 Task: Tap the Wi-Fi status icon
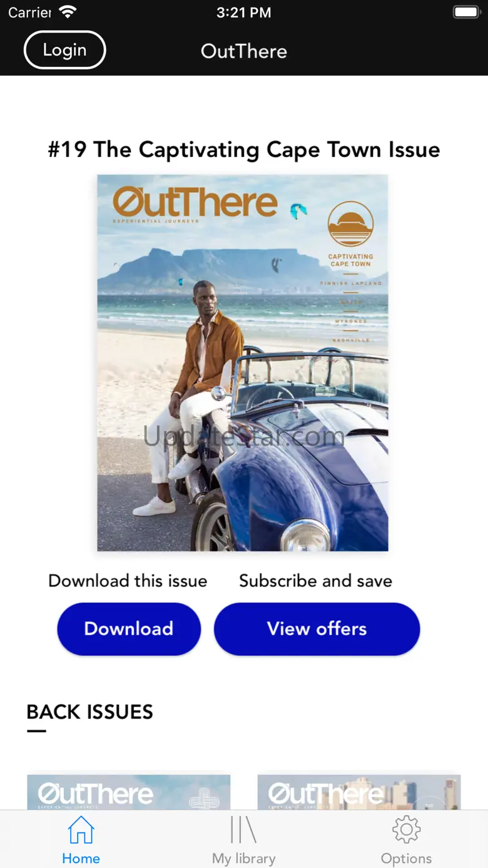67,12
